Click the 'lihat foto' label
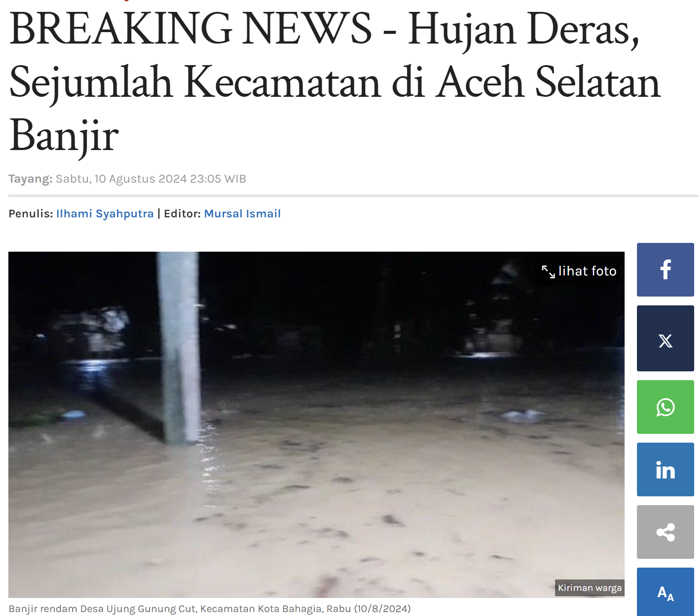Screen dimensions: 699x616 pyautogui.click(x=587, y=271)
